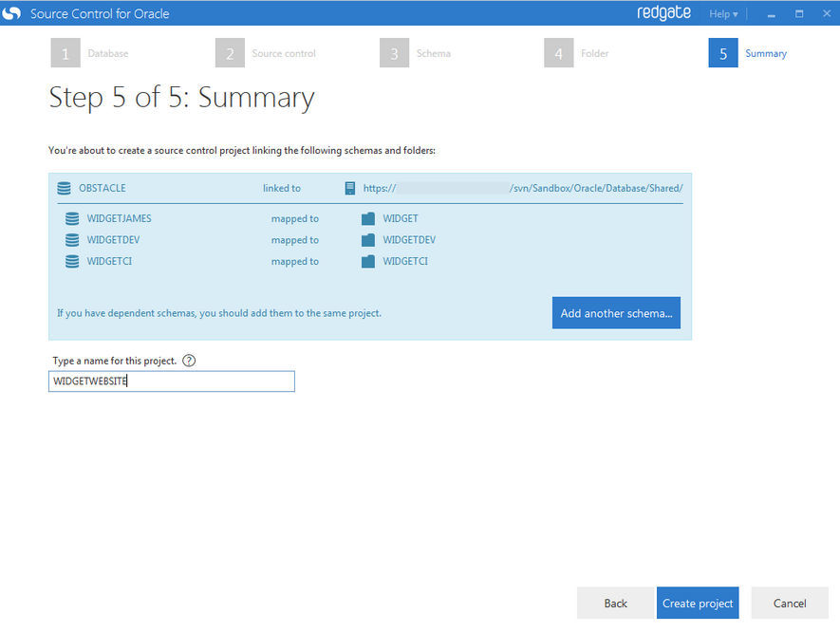Maximize the Source Control for Oracle window
Viewport: 840px width, 632px height.
coord(799,14)
